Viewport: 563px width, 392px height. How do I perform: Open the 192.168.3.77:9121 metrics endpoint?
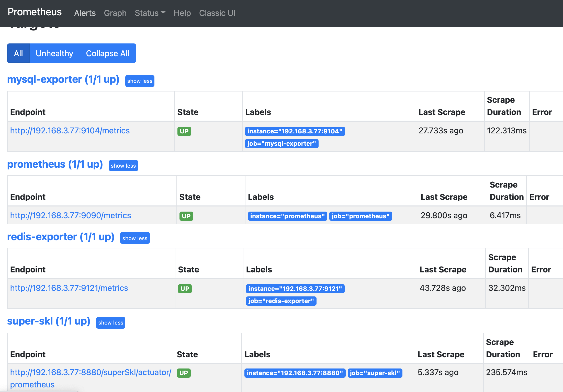(x=69, y=288)
